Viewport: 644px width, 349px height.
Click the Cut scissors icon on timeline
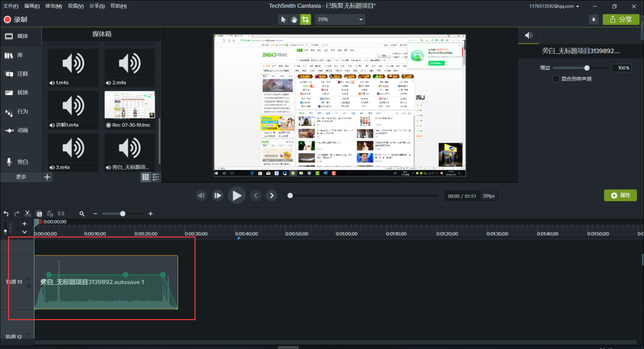tap(28, 214)
